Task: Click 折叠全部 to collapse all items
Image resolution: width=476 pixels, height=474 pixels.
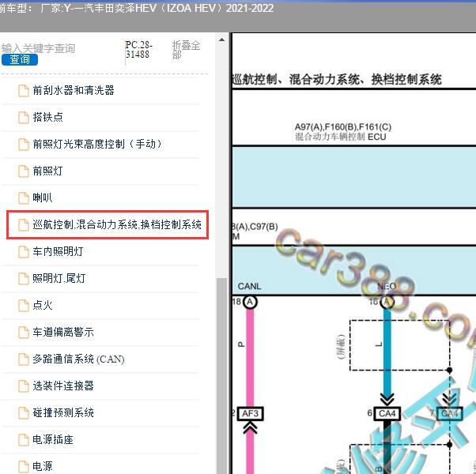Action: 186,50
